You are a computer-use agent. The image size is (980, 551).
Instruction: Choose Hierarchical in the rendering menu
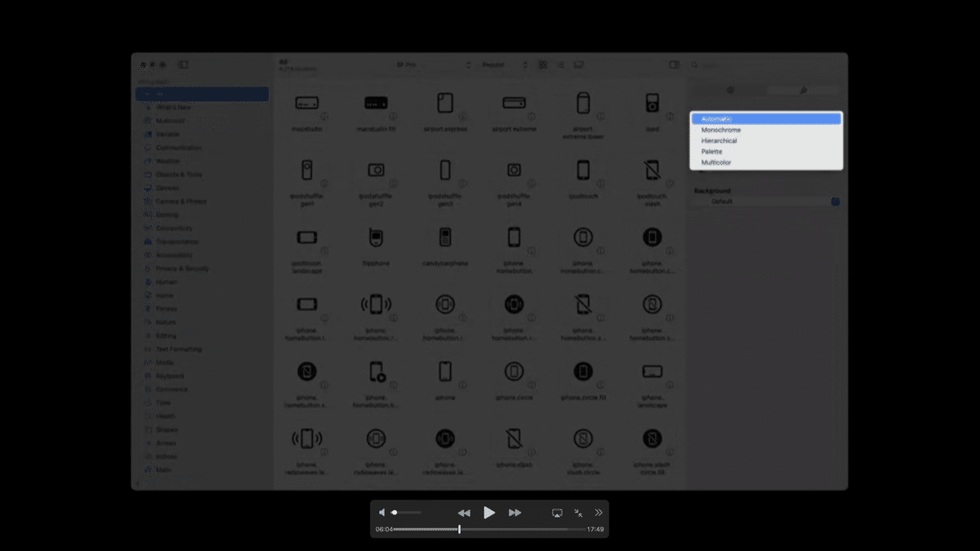point(766,140)
